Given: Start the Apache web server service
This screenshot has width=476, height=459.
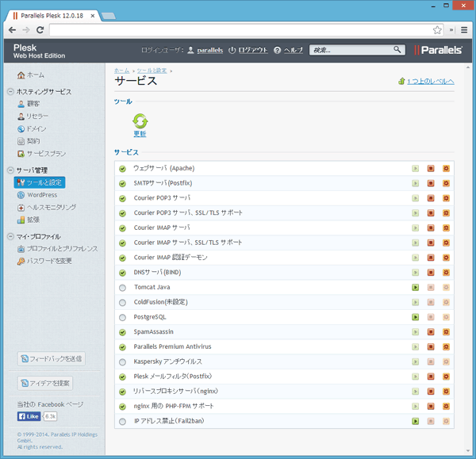Looking at the screenshot, I should (415, 168).
